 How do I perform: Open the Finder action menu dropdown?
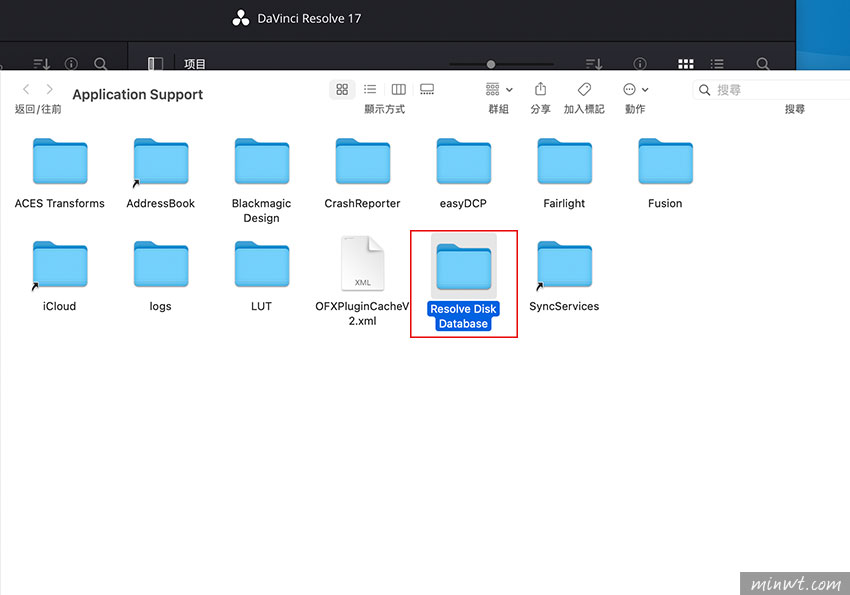pyautogui.click(x=635, y=89)
